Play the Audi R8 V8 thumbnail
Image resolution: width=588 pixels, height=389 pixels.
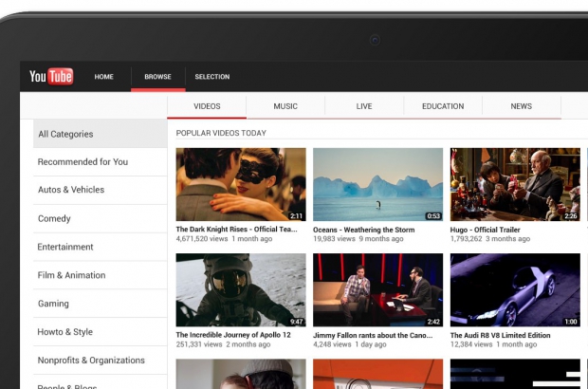coord(515,290)
